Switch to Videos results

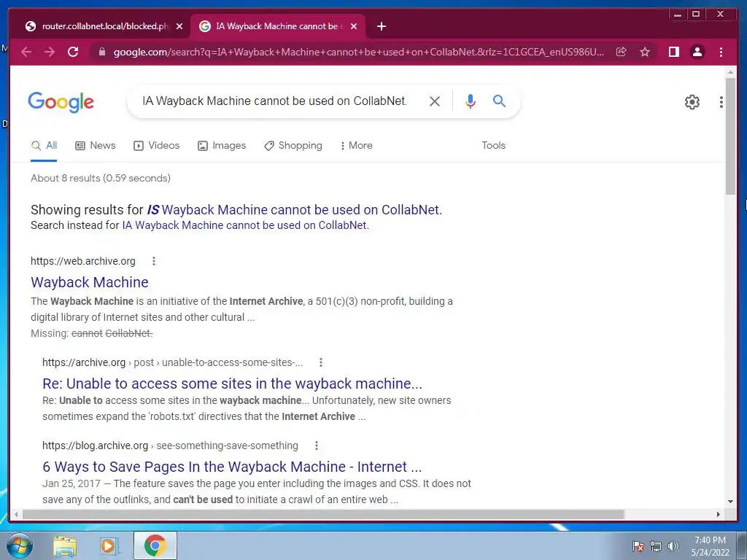pyautogui.click(x=156, y=146)
